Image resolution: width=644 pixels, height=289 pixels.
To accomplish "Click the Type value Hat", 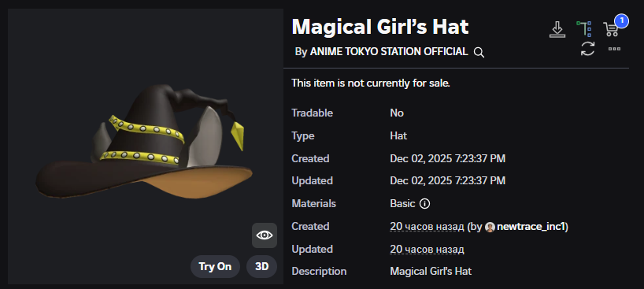I will coord(398,135).
